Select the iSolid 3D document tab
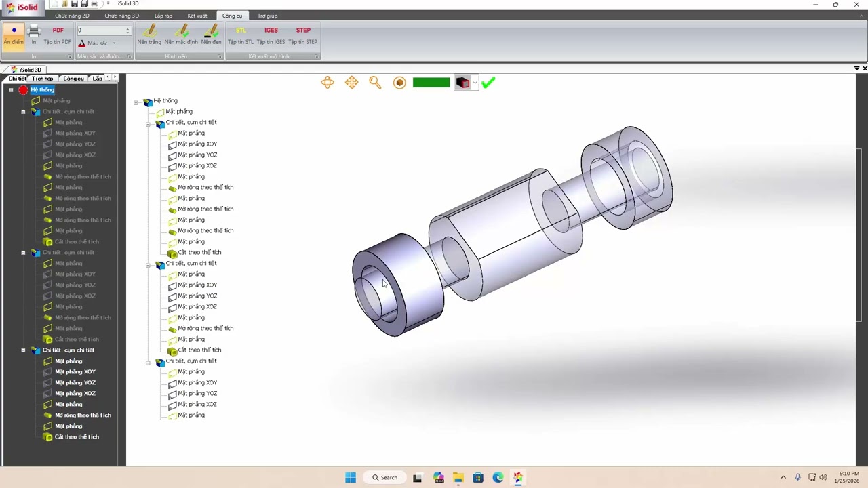This screenshot has height=488, width=868. 26,70
